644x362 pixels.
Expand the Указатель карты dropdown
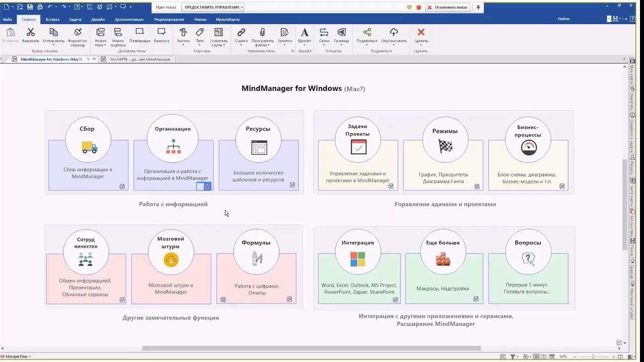pos(224,45)
